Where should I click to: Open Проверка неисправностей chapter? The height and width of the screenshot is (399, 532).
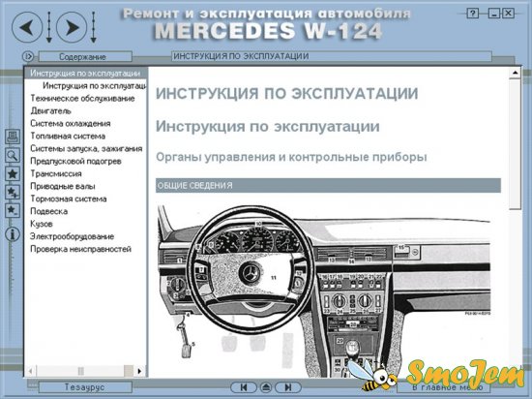tap(80, 249)
